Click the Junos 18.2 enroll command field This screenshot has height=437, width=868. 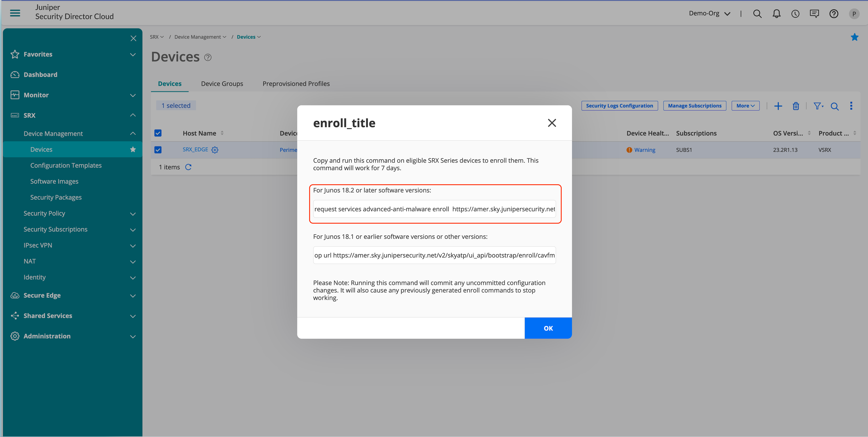434,209
